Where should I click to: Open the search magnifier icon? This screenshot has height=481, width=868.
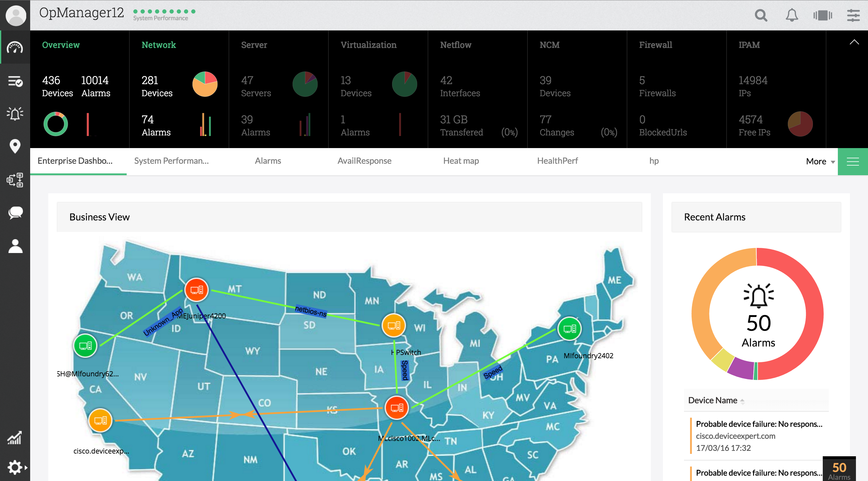click(x=761, y=15)
